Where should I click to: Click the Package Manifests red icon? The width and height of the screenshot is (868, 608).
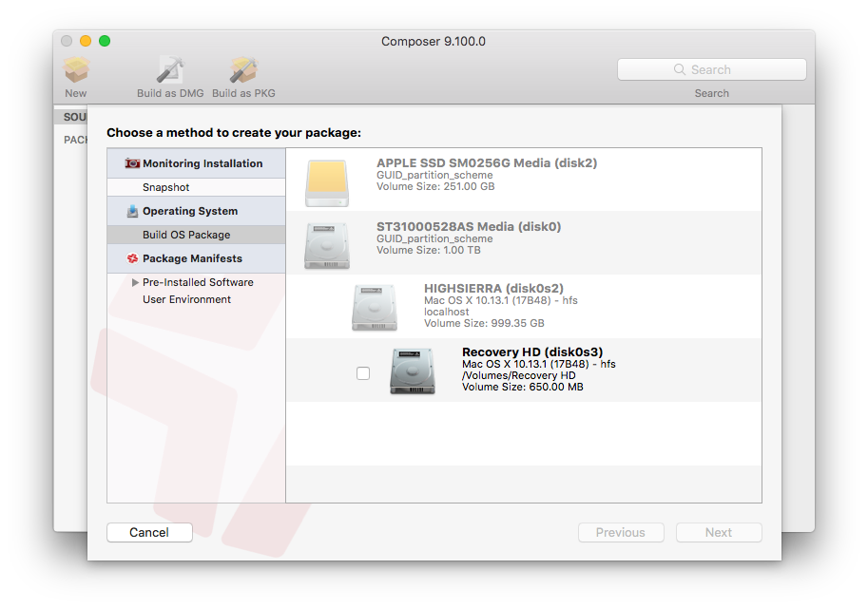click(132, 258)
